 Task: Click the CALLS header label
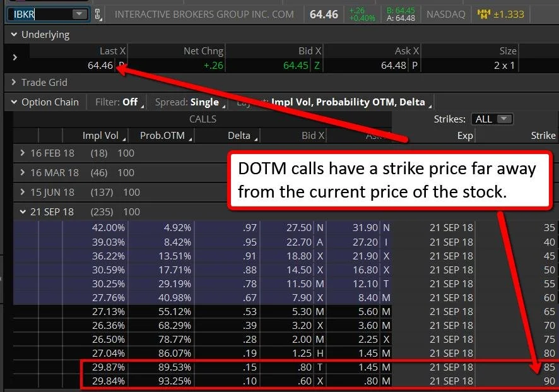[203, 119]
